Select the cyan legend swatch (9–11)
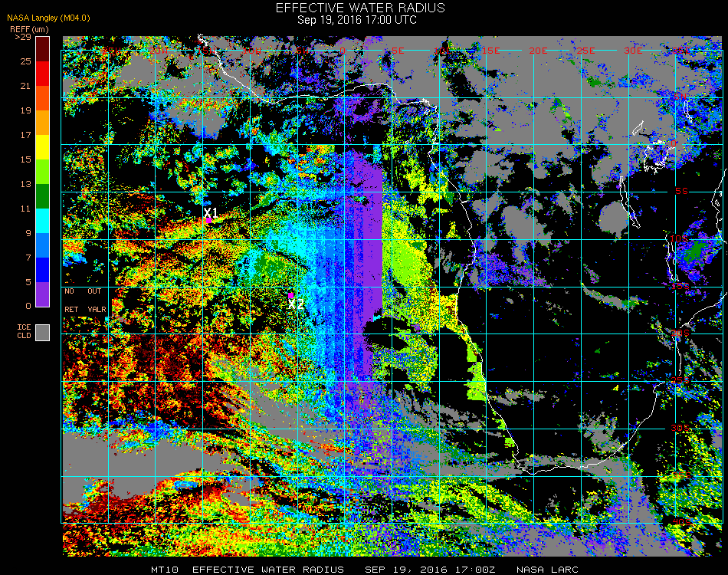The width and height of the screenshot is (728, 575). point(43,221)
